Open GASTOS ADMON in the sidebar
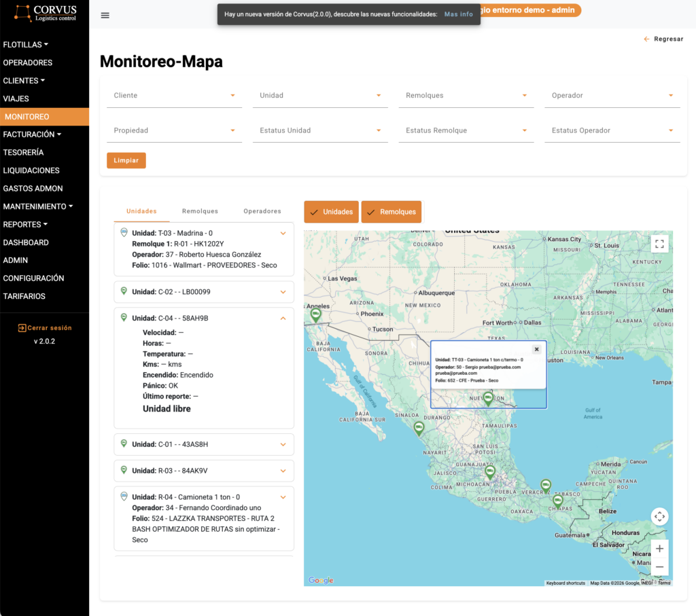Viewport: 696px width, 616px height. (x=33, y=189)
